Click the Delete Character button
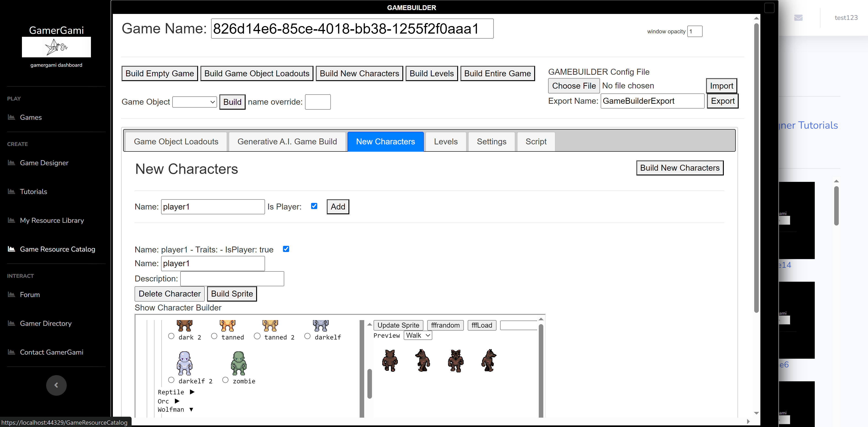 170,294
